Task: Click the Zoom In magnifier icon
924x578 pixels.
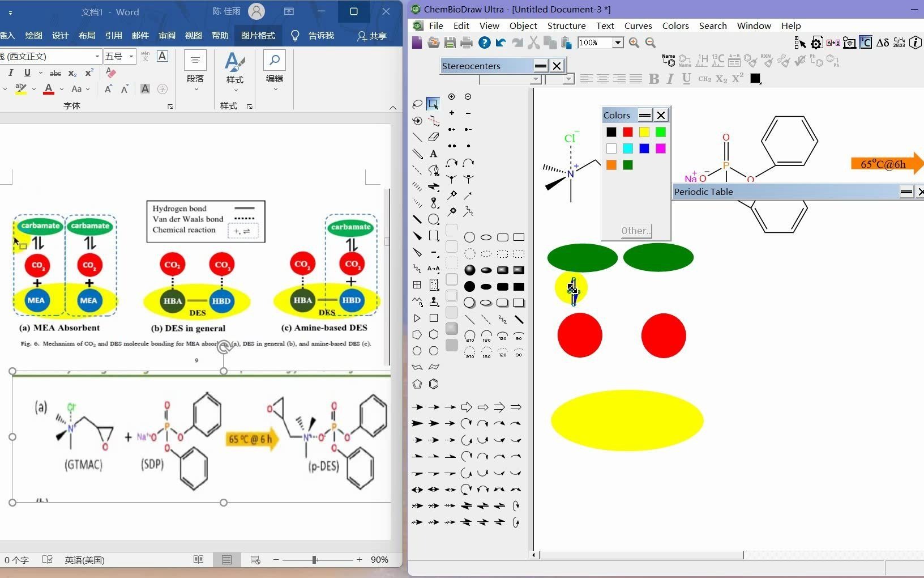Action: click(634, 42)
